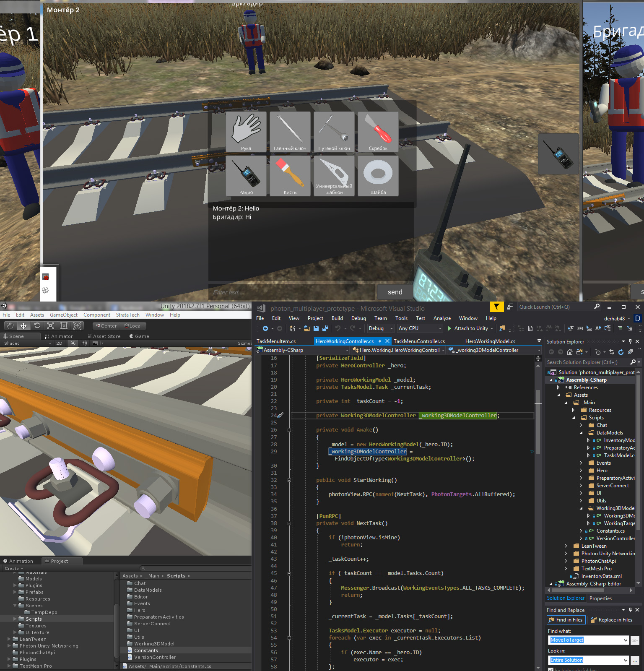Activate Unity Scale tool
The height and width of the screenshot is (671, 644).
pos(51,326)
